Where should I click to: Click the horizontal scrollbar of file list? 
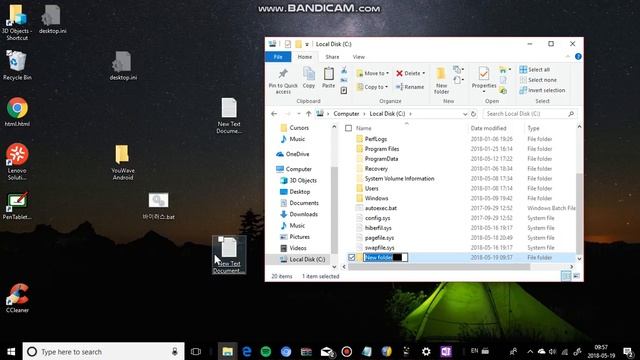point(438,267)
